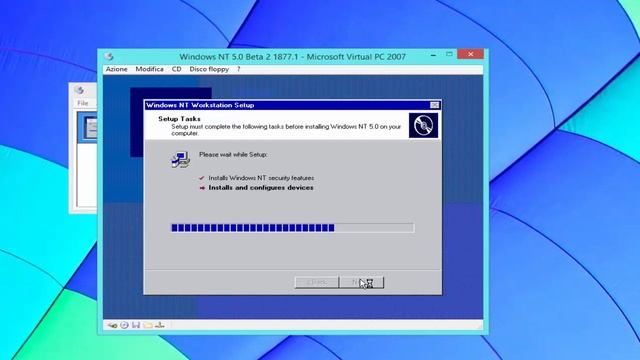The image size is (640, 360).
Task: Click the app icon of background console window
Action: click(80, 90)
